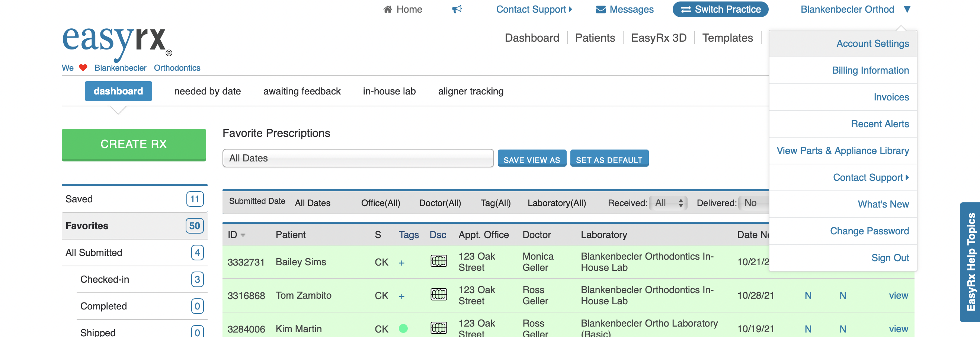
Task: Open the Office(All) filter
Action: point(381,203)
